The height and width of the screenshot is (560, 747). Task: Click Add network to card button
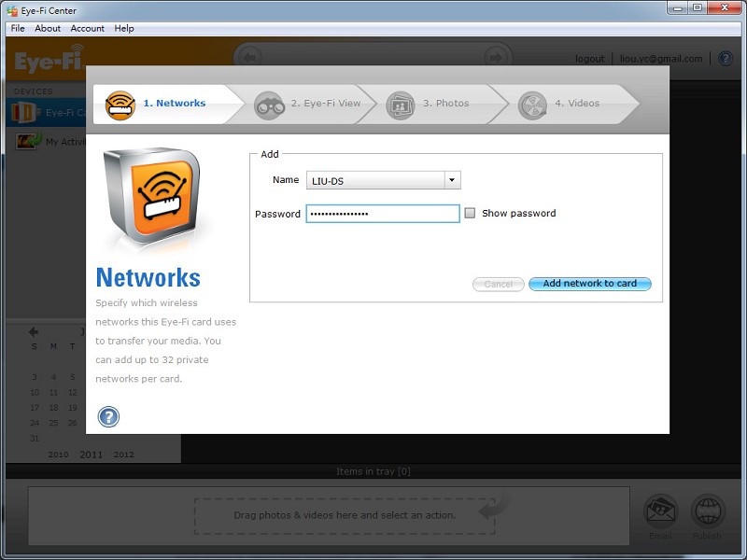[590, 284]
